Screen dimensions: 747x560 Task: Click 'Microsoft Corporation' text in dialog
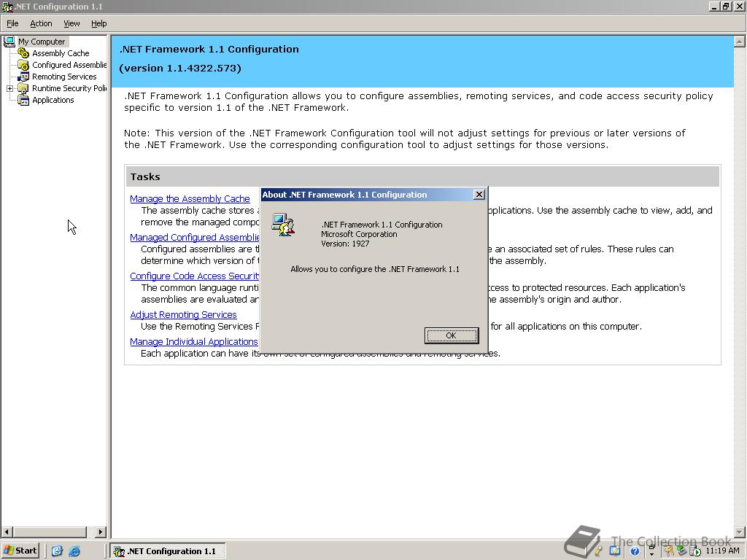(x=359, y=234)
